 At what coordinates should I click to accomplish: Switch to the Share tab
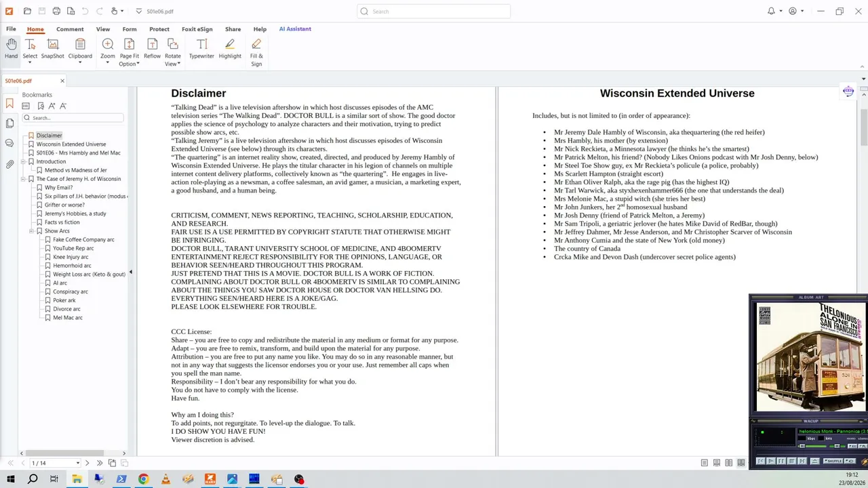coord(233,29)
